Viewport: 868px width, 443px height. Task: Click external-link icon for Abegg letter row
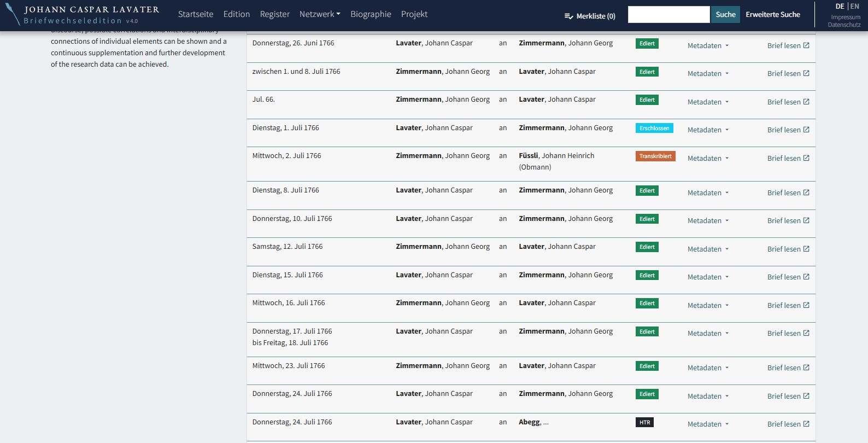806,424
